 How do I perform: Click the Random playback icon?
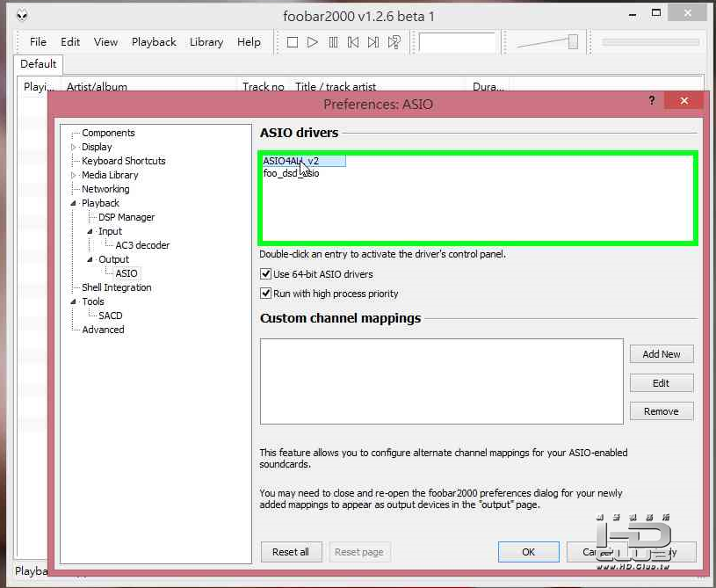click(394, 42)
